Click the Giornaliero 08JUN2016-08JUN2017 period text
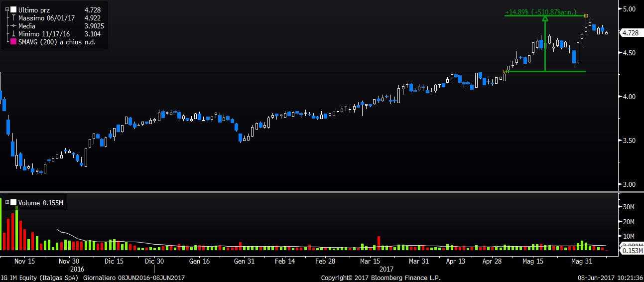This screenshot has width=644, height=282. (x=134, y=278)
